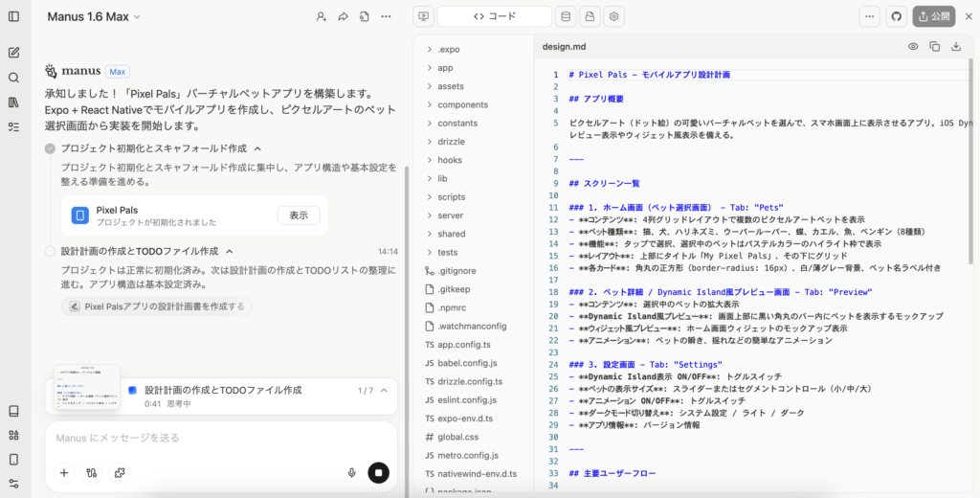Click the add collaborator icon
This screenshot has height=498, width=980.
[321, 16]
